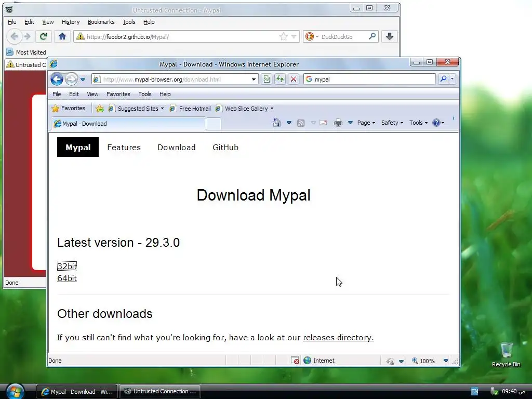
Task: Click the Mypal logo on the webpage
Action: [78, 147]
